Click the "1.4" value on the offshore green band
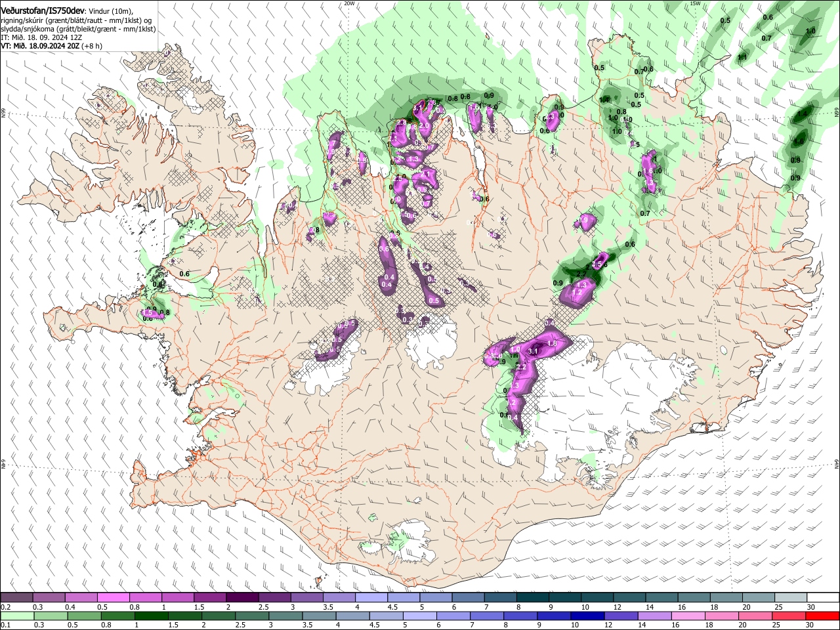This screenshot has width=840, height=630. point(801,114)
